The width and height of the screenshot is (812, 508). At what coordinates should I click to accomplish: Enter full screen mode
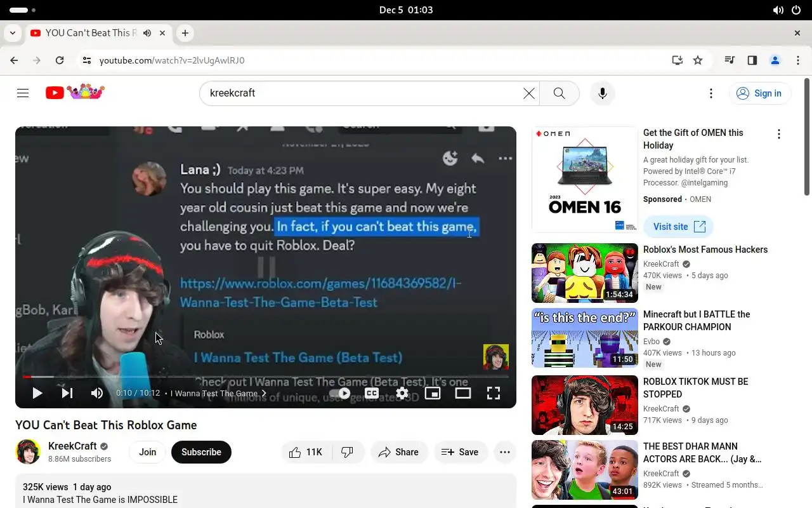click(x=494, y=393)
